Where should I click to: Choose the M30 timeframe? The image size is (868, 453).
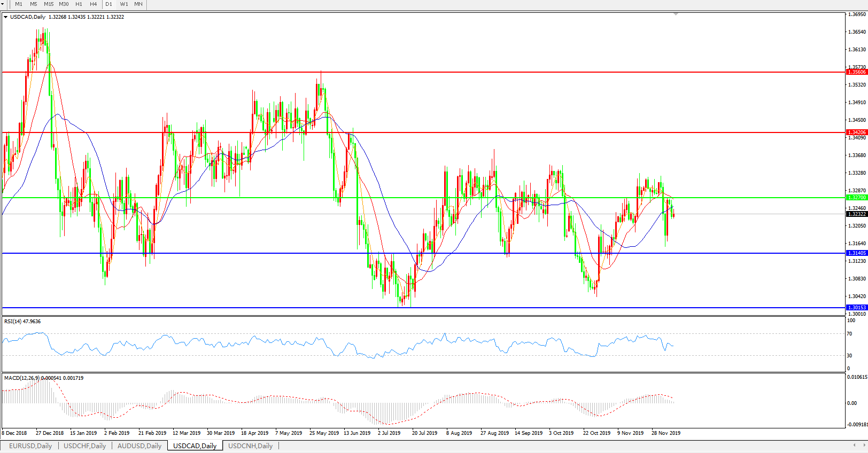(64, 4)
